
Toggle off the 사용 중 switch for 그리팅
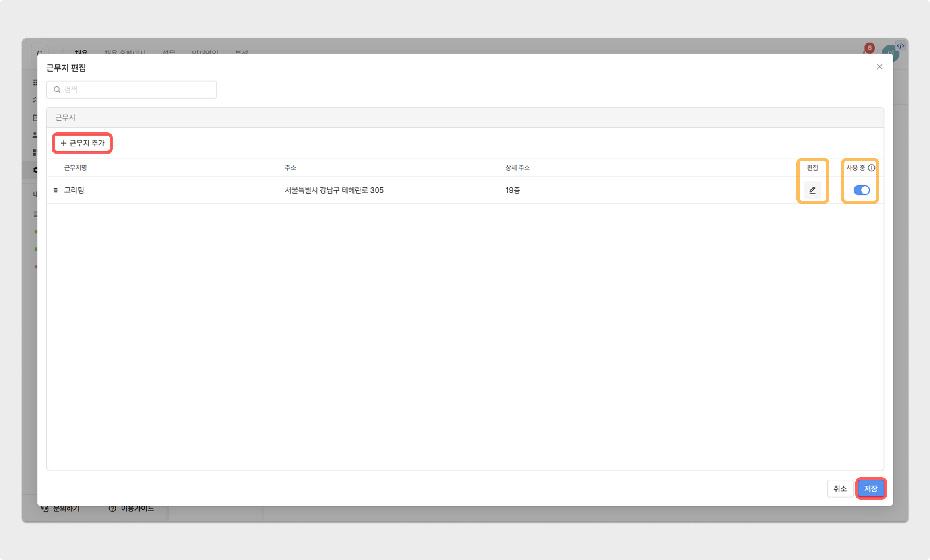pos(861,190)
